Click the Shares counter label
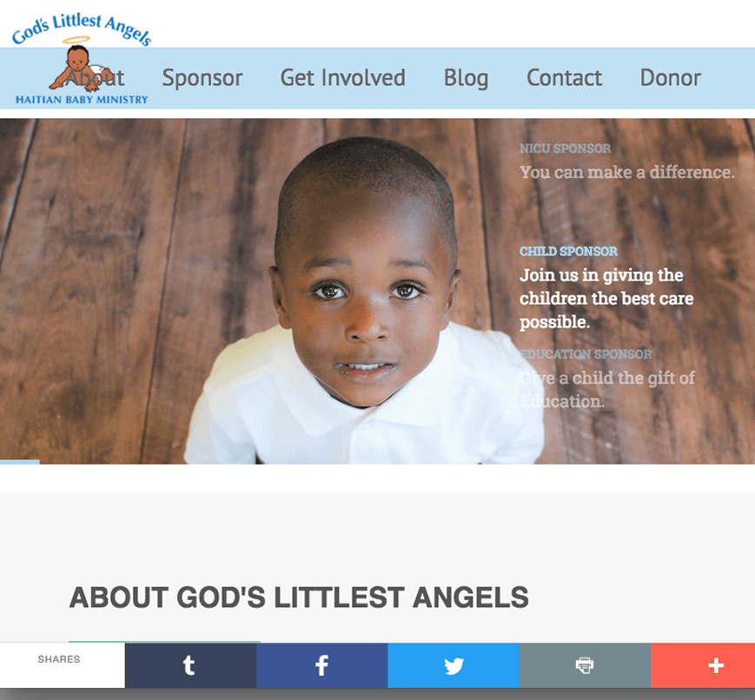The image size is (755, 700). 59,659
